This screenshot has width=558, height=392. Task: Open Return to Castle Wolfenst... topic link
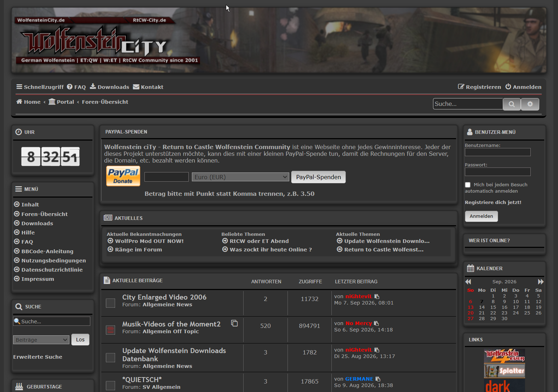384,249
